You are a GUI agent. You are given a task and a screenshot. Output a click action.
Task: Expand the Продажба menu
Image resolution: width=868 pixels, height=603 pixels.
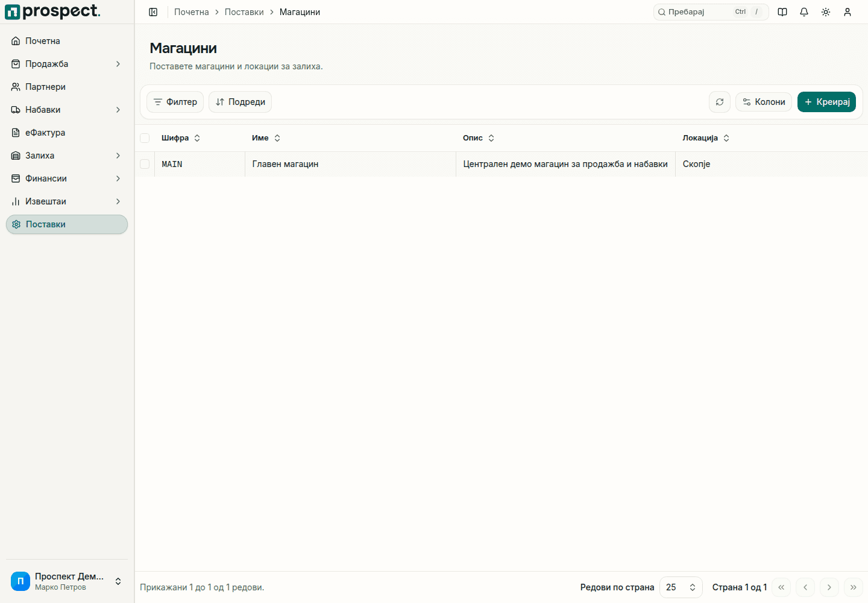click(66, 64)
